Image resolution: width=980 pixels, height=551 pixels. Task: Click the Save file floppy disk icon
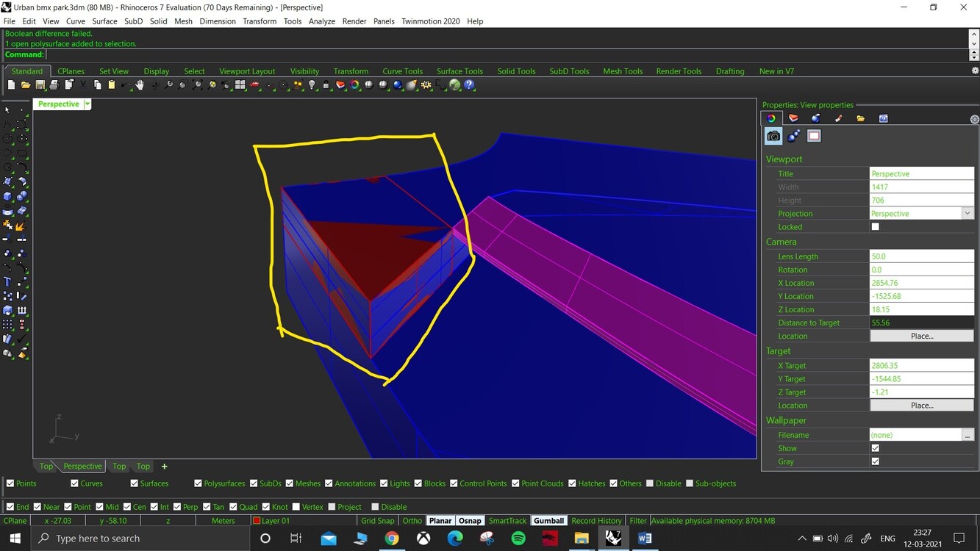[x=40, y=85]
